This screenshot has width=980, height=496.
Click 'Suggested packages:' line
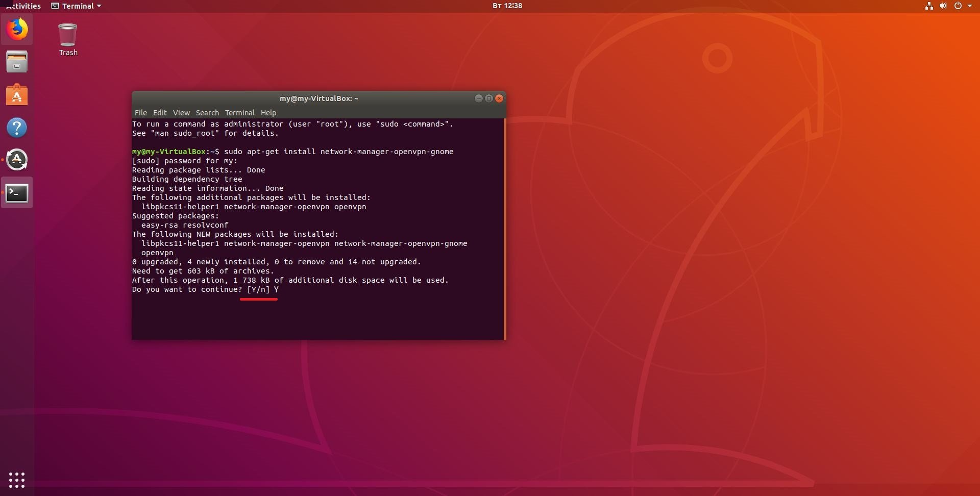(176, 216)
